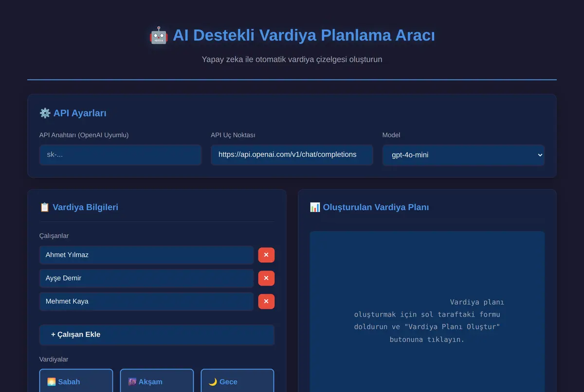This screenshot has width=584, height=392.
Task: Remove employee Mehmet Kaya with red X
Action: tap(266, 302)
